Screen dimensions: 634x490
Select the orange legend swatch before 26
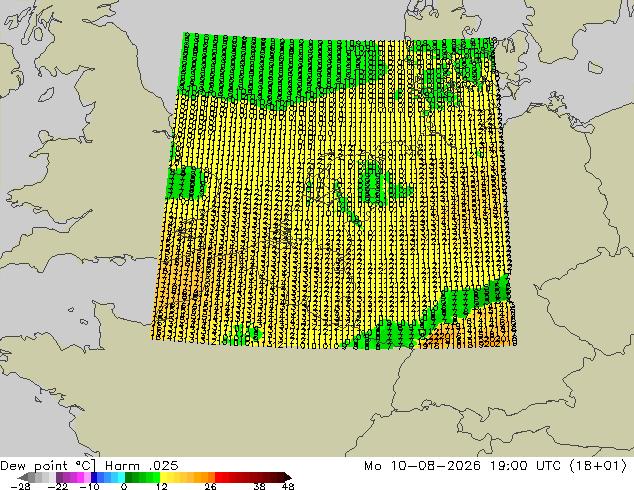[x=211, y=478]
